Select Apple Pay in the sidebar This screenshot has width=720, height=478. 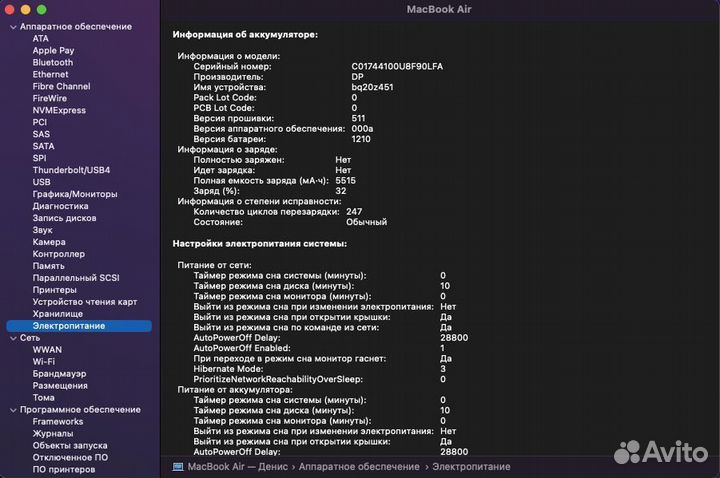[53, 51]
